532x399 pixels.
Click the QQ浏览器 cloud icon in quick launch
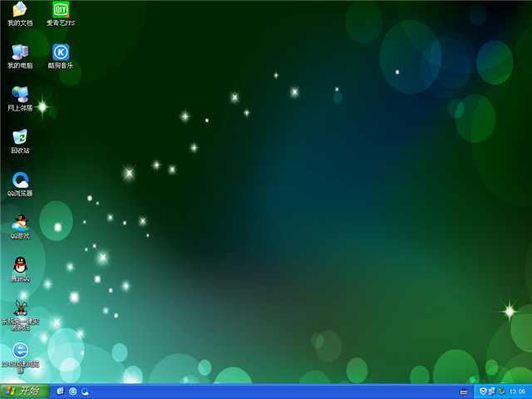tap(85, 391)
